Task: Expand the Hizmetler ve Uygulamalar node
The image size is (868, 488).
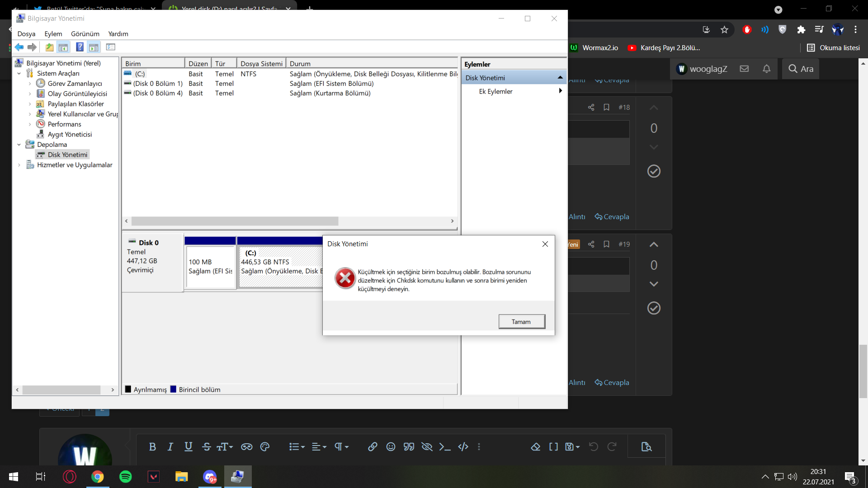Action: pyautogui.click(x=19, y=165)
